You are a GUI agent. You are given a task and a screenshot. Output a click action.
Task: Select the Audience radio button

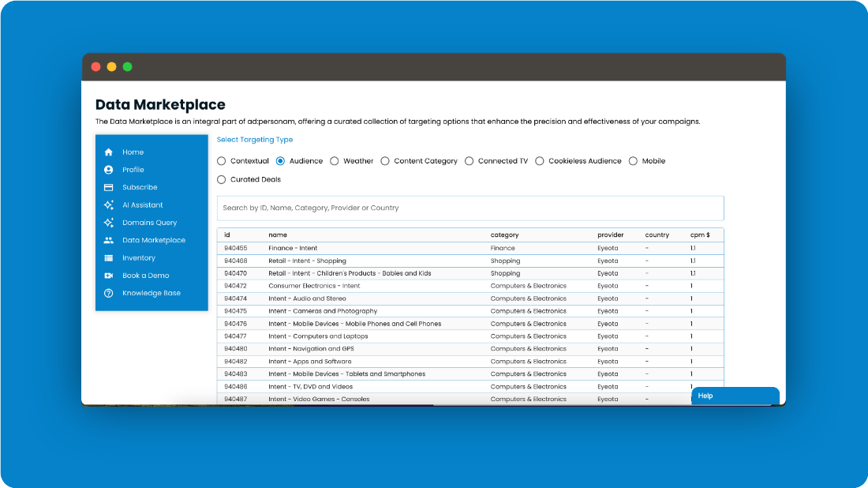280,161
